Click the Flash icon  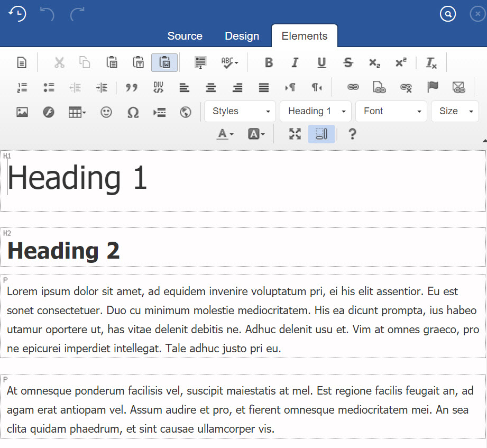(49, 112)
